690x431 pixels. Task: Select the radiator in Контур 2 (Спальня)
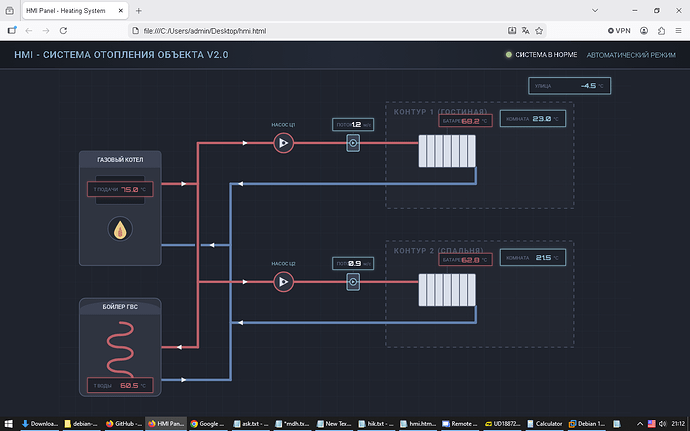(x=447, y=291)
